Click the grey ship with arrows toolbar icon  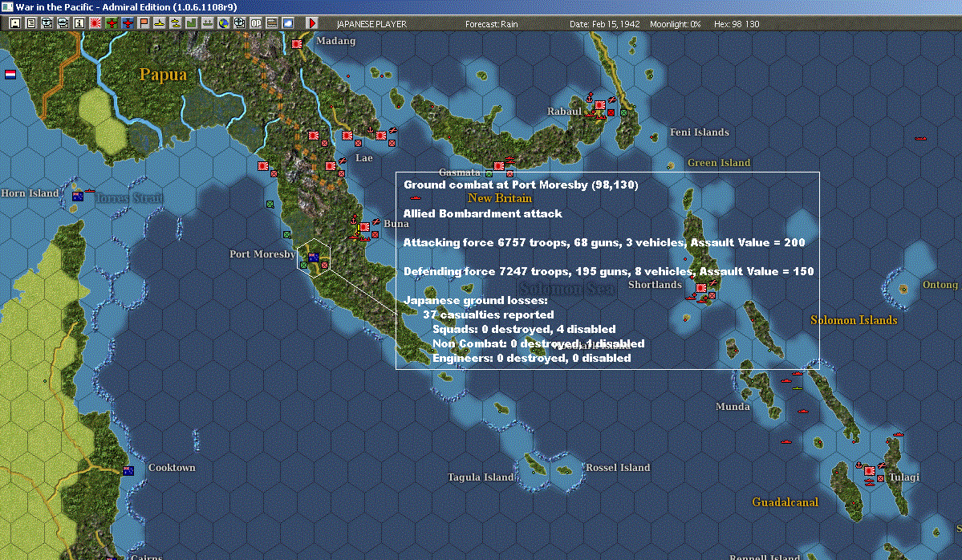point(207,23)
